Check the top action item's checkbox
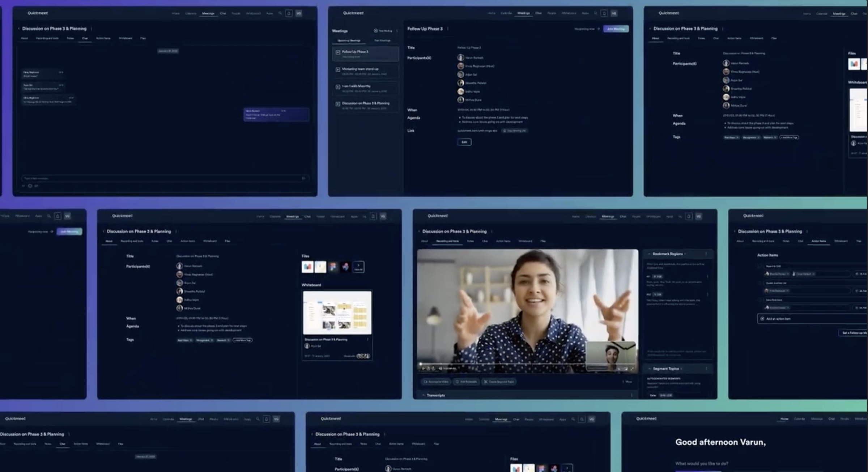 tap(759, 266)
